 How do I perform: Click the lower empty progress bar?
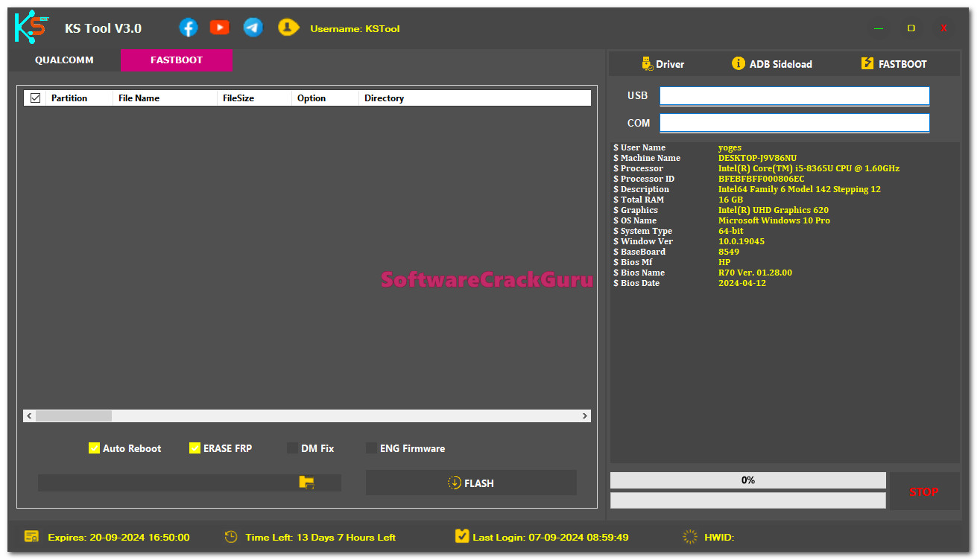[748, 500]
